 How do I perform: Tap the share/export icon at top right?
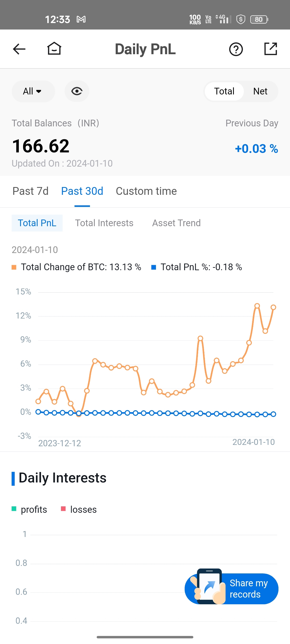pos(270,49)
